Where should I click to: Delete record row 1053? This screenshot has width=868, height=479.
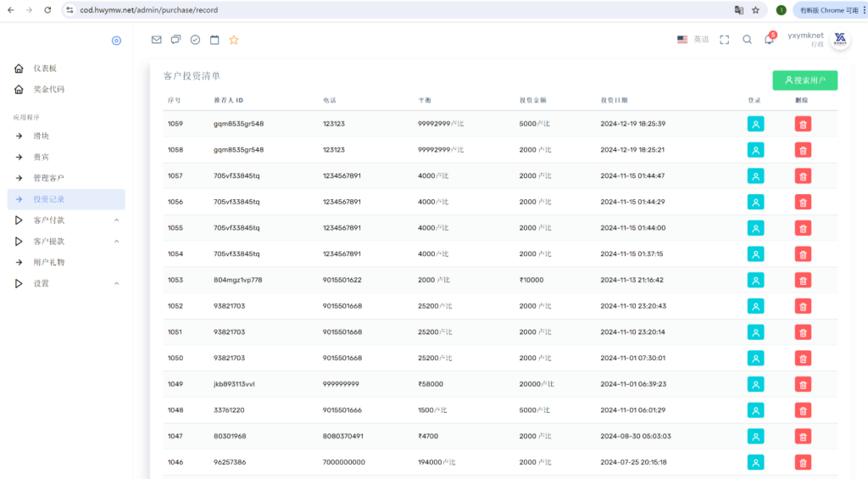pos(804,281)
